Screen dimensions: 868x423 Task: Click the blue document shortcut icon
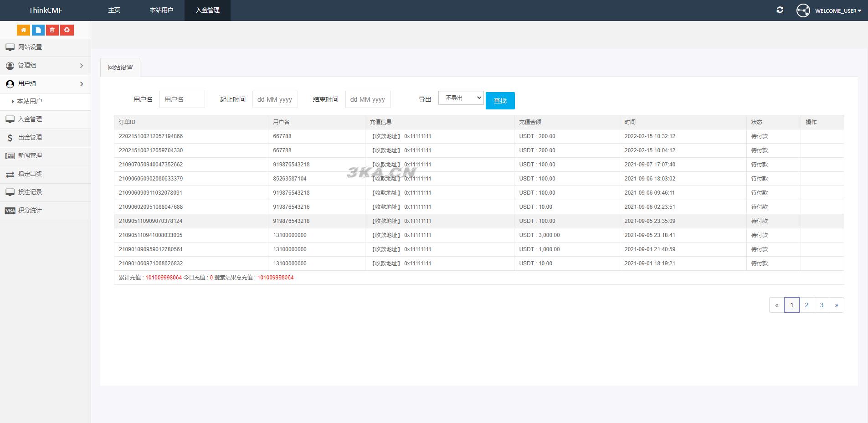[x=38, y=30]
